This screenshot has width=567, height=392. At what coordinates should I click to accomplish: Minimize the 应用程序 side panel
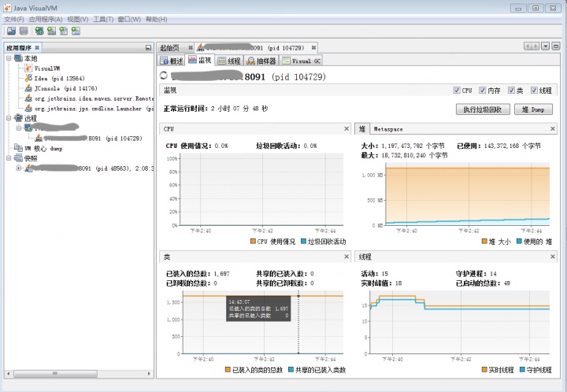(x=148, y=48)
